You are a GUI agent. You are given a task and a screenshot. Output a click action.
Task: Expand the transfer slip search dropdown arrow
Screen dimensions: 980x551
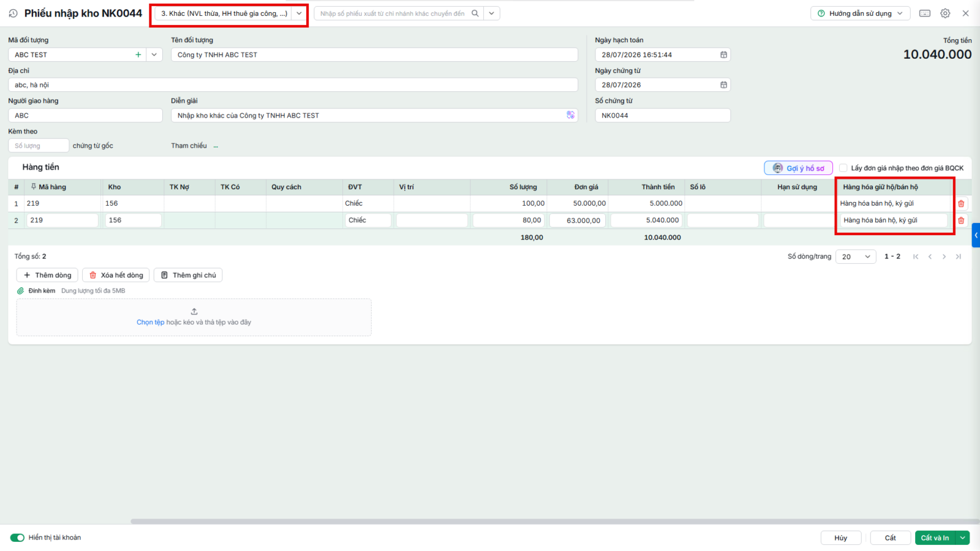click(492, 13)
